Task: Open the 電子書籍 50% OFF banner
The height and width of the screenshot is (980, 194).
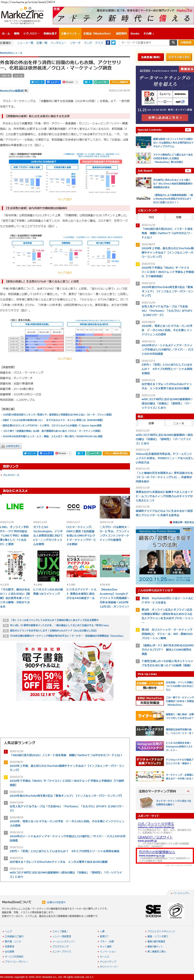Action: click(x=65, y=672)
